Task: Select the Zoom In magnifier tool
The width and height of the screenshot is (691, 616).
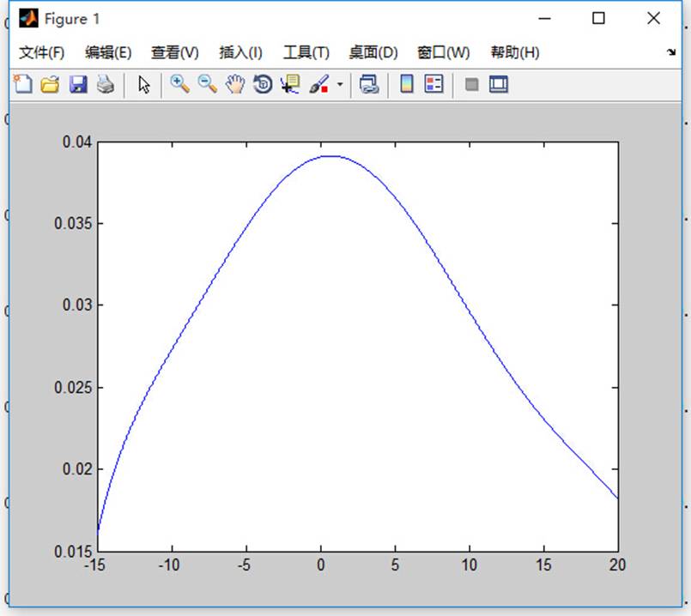Action: 179,84
